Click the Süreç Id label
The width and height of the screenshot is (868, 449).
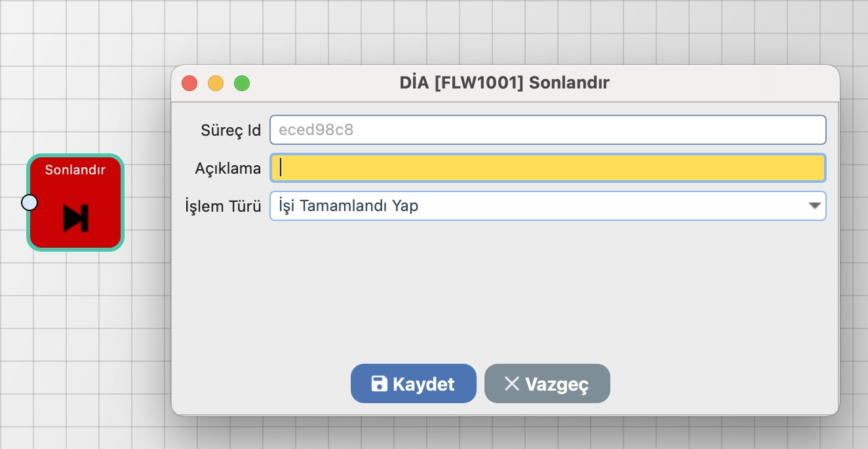(231, 130)
